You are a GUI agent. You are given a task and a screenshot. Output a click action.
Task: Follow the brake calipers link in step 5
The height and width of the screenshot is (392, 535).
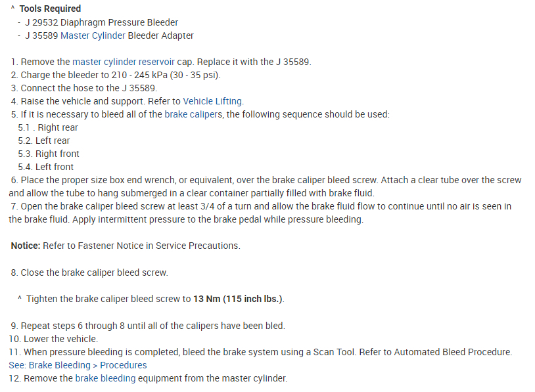click(193, 114)
